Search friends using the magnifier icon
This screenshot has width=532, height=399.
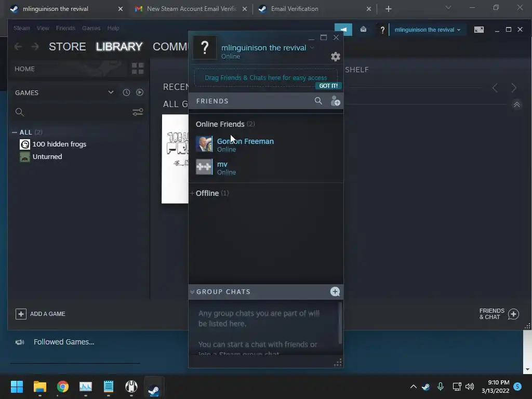318,101
